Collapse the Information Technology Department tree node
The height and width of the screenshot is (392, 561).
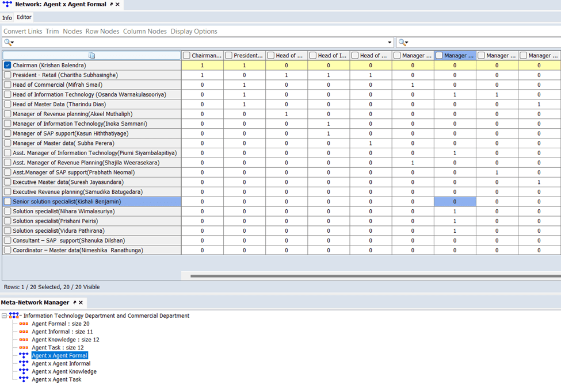point(5,316)
